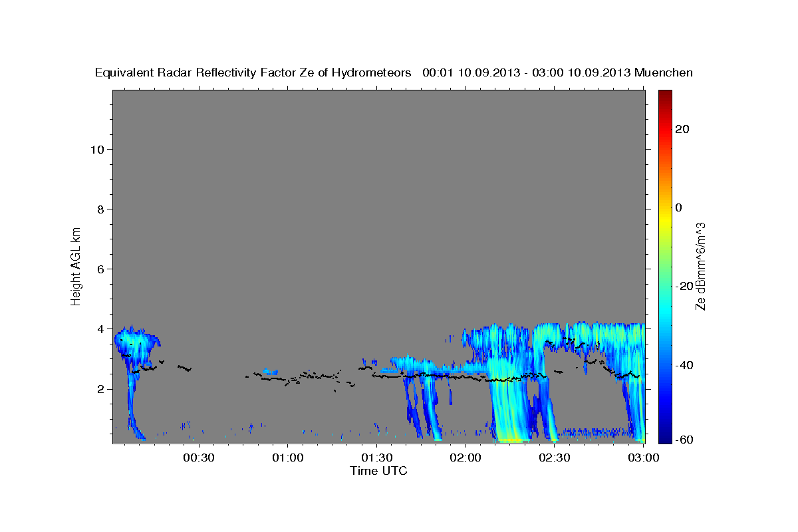The image size is (798, 532).
Task: Click the colorbar label -20
Action: click(684, 287)
